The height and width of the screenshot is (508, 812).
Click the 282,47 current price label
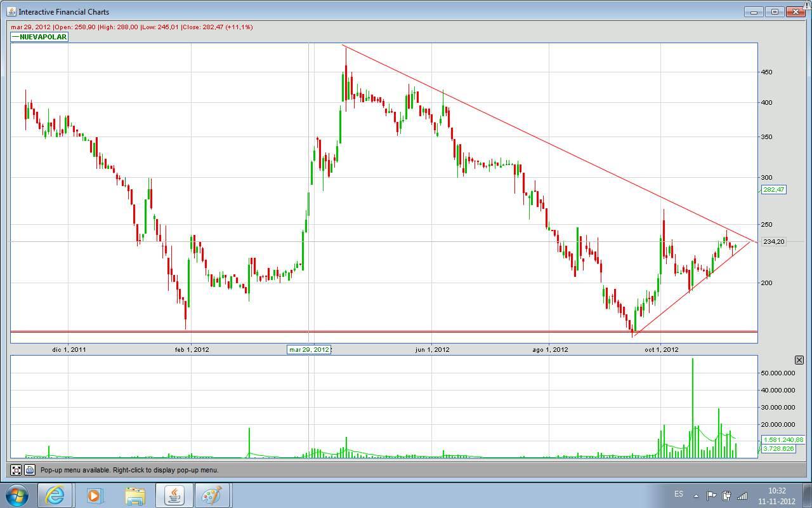pos(773,190)
